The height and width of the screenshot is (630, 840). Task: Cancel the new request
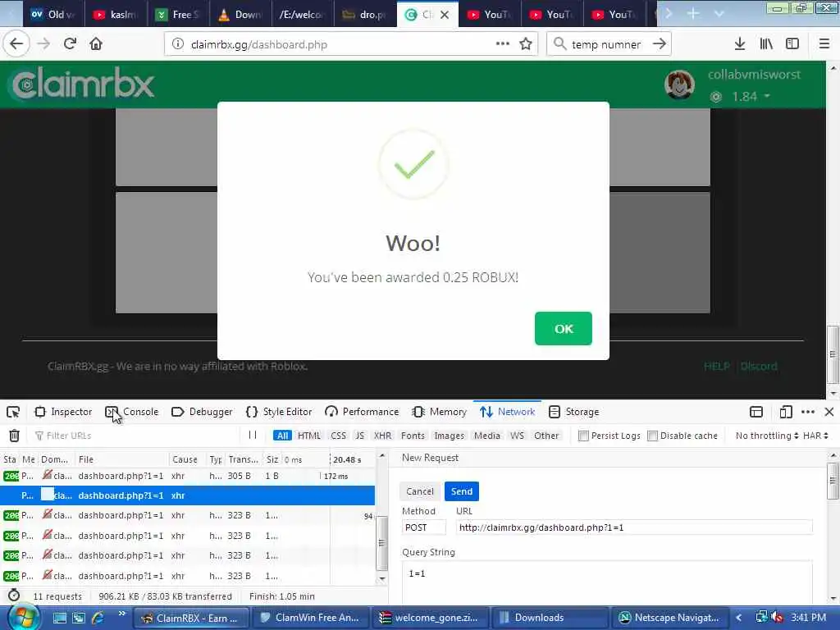point(419,491)
